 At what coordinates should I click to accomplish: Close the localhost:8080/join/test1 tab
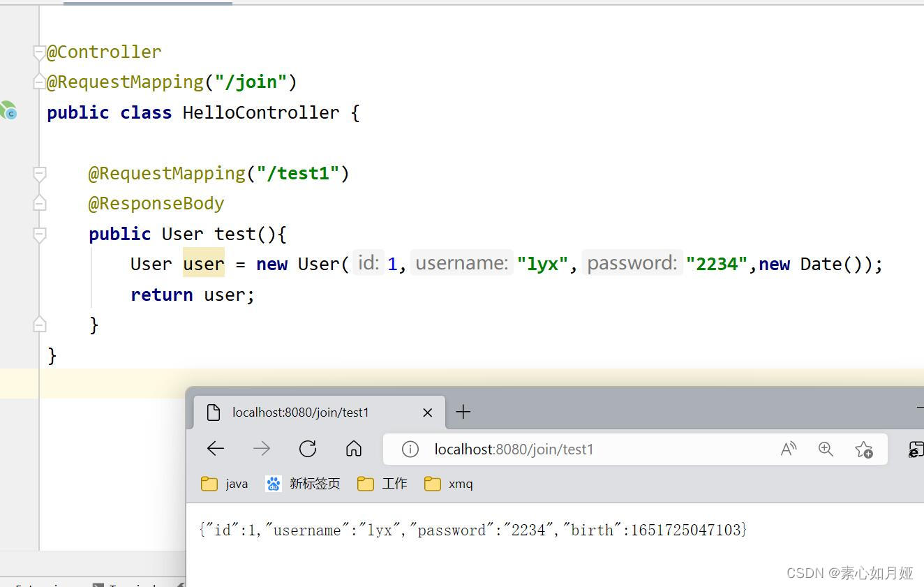(428, 413)
